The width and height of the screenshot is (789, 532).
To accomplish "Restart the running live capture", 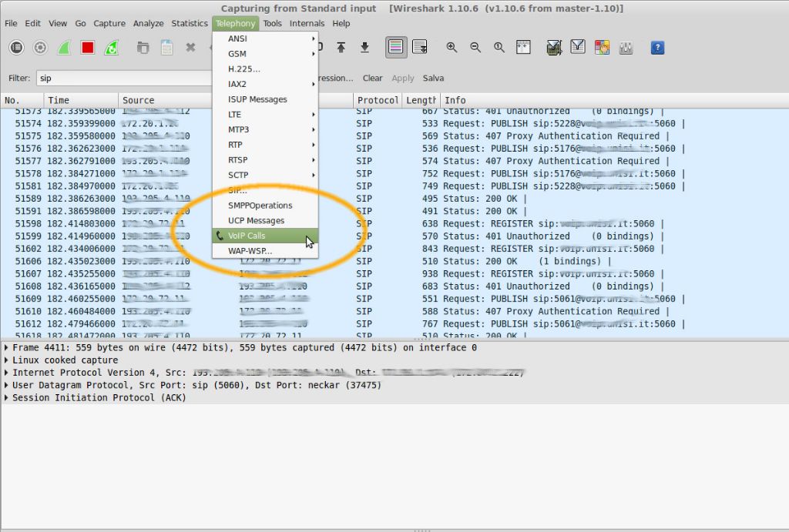I will pyautogui.click(x=112, y=48).
